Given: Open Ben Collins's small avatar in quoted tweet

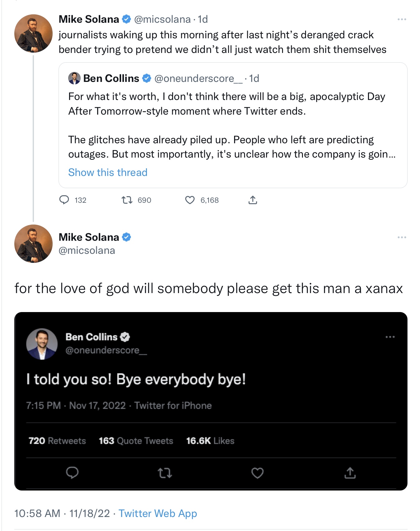Looking at the screenshot, I should (74, 78).
